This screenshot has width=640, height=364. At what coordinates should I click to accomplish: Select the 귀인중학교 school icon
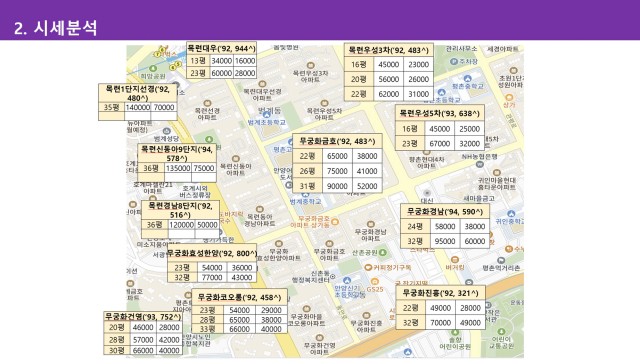(511, 213)
